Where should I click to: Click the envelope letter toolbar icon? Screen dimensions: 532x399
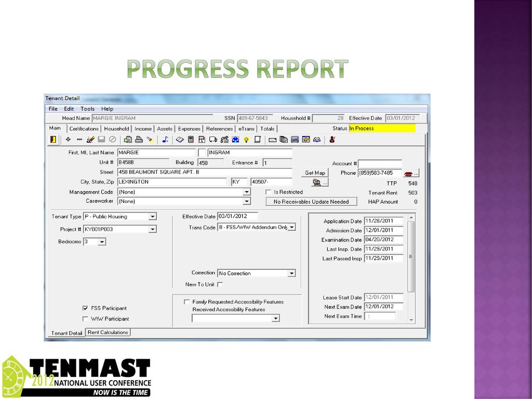point(272,140)
